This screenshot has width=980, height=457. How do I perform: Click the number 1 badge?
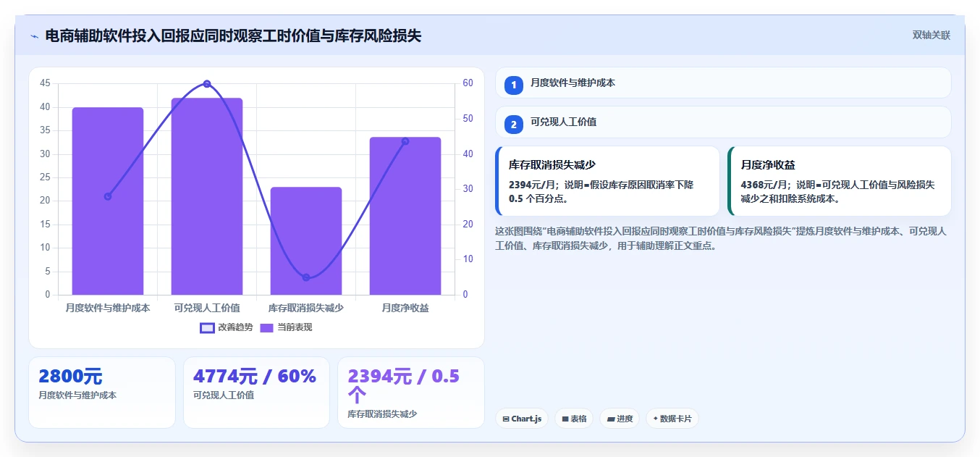click(x=513, y=85)
